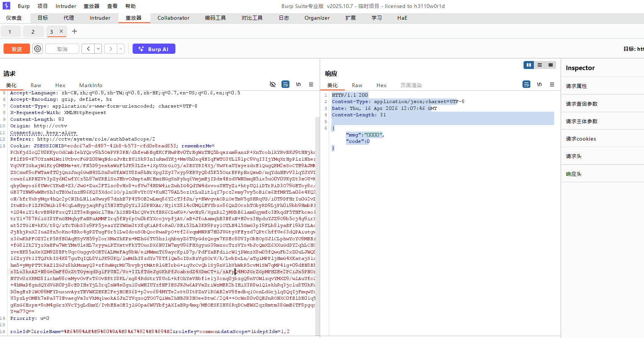This screenshot has width=644, height=338.
Task: Expand 请求cookies section in Inspector
Action: tap(603, 139)
